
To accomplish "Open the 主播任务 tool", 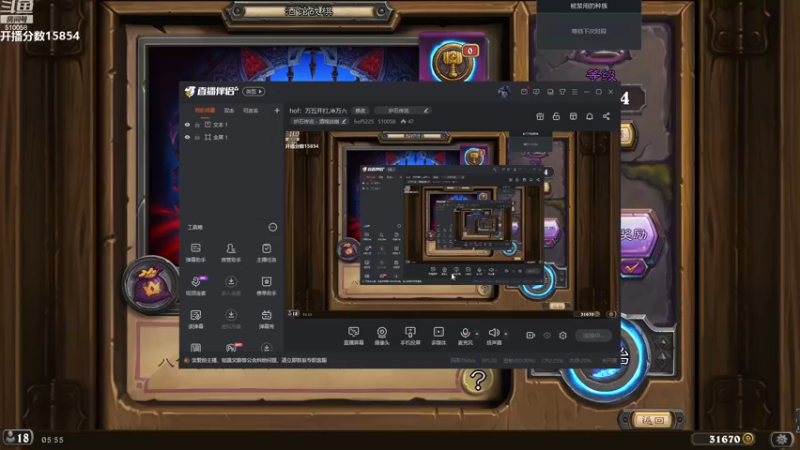I will 266,253.
